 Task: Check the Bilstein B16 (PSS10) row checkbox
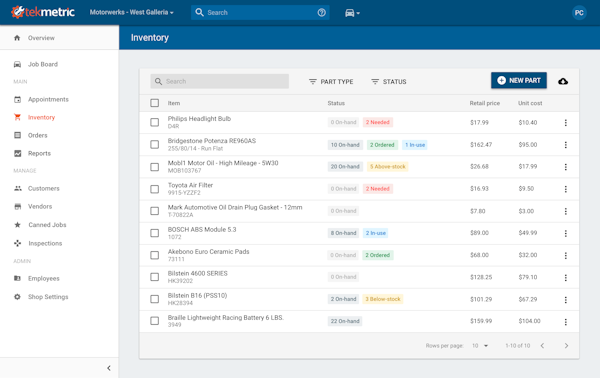click(155, 299)
